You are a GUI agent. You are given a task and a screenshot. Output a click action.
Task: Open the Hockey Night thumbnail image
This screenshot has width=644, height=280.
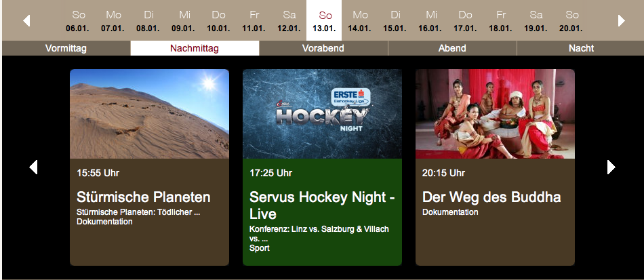(323, 114)
